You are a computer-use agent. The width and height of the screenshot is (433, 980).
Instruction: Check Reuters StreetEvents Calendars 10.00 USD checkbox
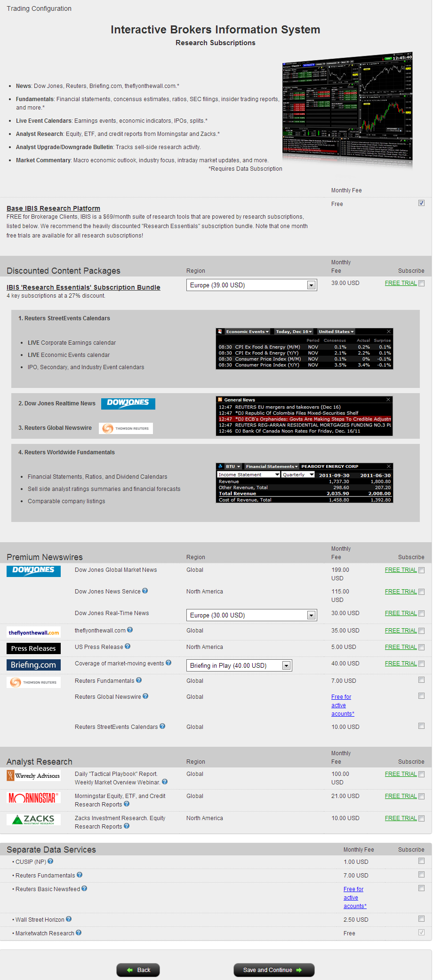pyautogui.click(x=422, y=726)
